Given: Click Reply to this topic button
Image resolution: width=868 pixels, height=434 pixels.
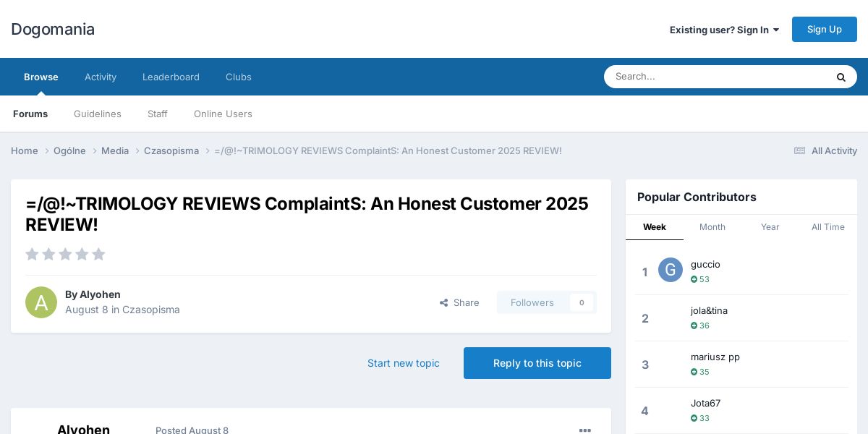Looking at the screenshot, I should [x=537, y=363].
